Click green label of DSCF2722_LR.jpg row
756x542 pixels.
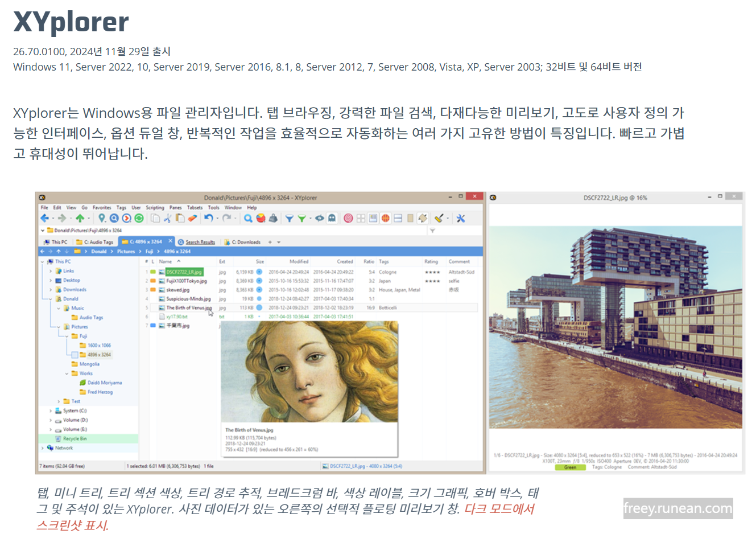(x=153, y=272)
